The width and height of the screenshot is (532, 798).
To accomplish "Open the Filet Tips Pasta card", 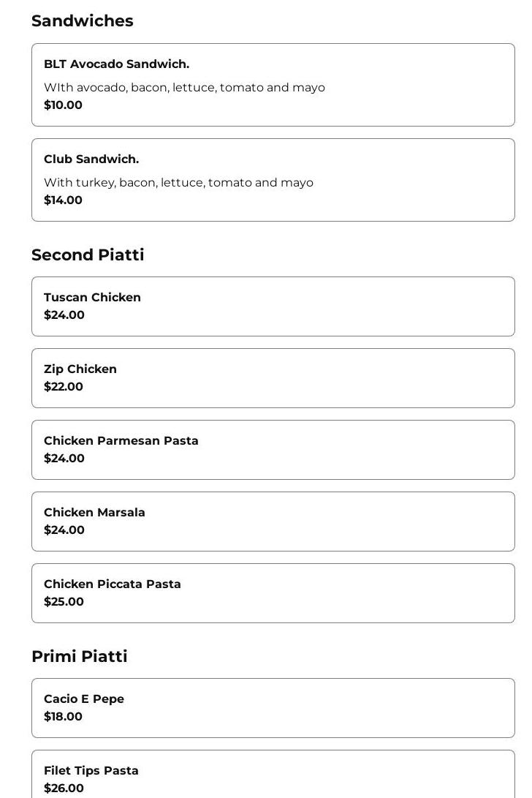I will pos(273,774).
